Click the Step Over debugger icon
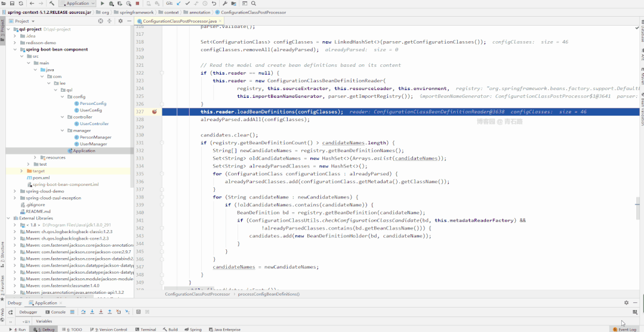The width and height of the screenshot is (644, 332). [x=84, y=312]
